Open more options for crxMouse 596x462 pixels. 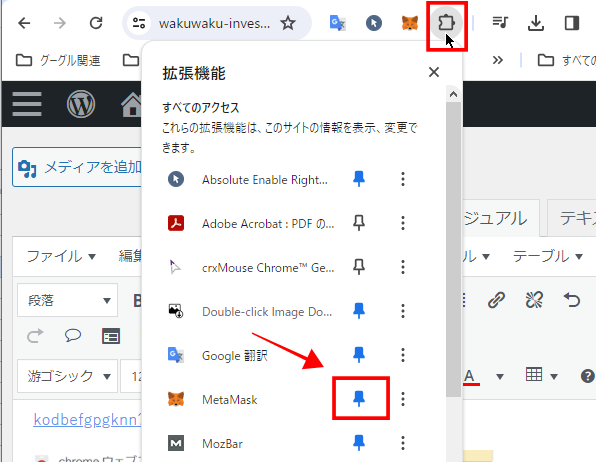(x=403, y=267)
